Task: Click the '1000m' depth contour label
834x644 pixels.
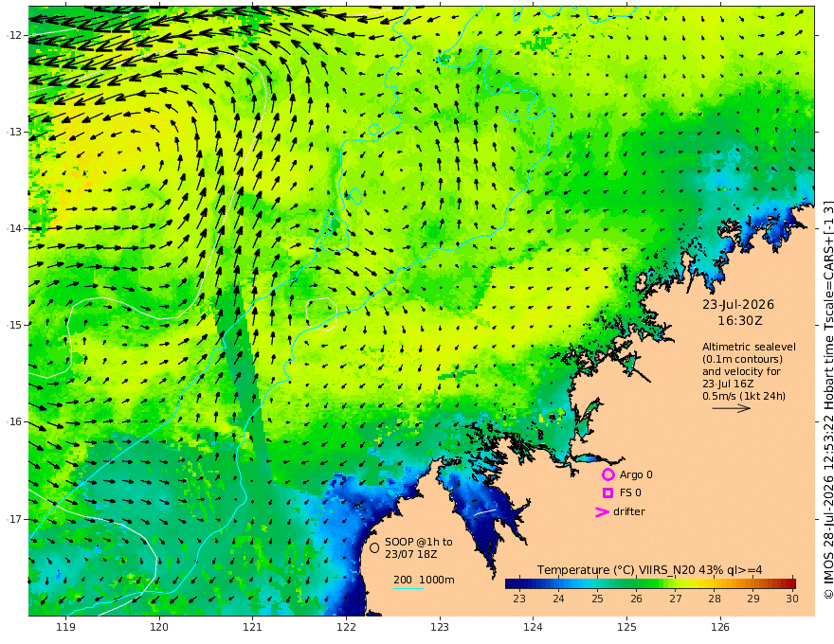Action: 437,580
